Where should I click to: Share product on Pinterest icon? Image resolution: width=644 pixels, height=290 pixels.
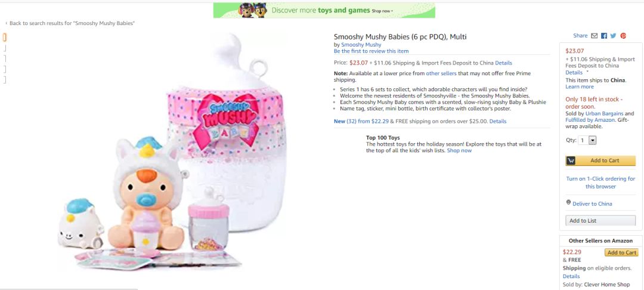pos(623,36)
